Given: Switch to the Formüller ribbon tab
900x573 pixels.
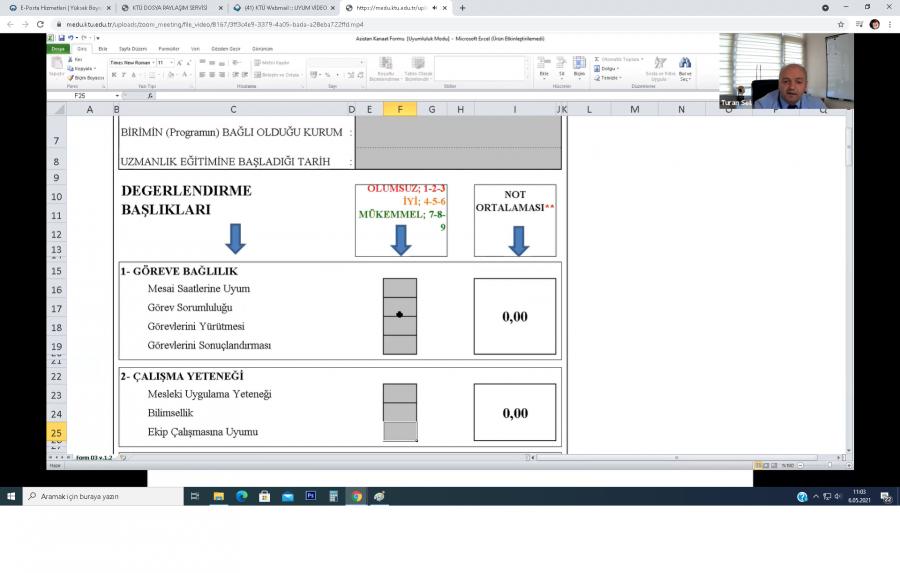Looking at the screenshot, I should click(x=169, y=48).
